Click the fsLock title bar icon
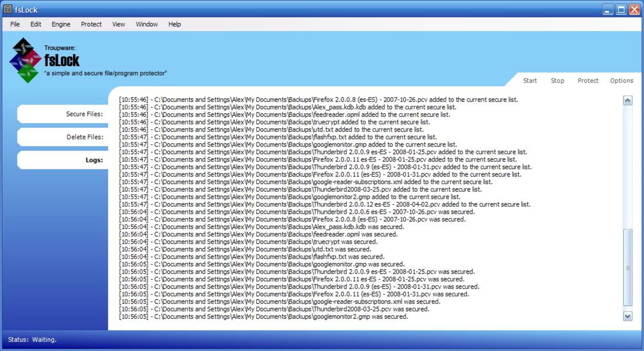 click(7, 9)
